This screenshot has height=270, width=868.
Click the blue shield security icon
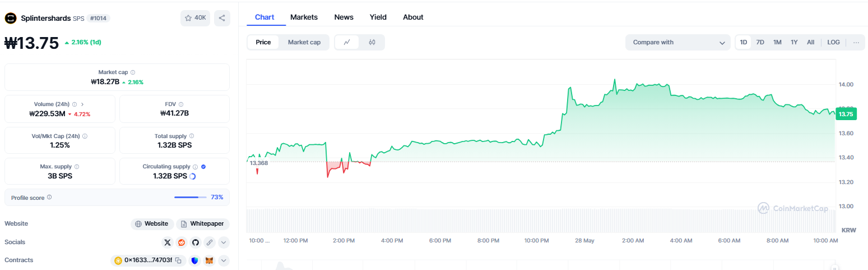(x=195, y=260)
